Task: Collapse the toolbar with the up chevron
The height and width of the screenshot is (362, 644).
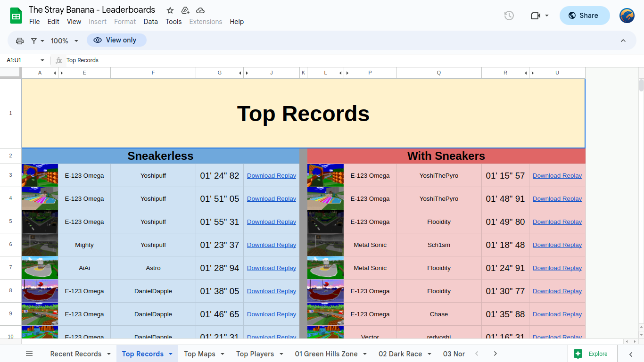Action: [x=623, y=41]
